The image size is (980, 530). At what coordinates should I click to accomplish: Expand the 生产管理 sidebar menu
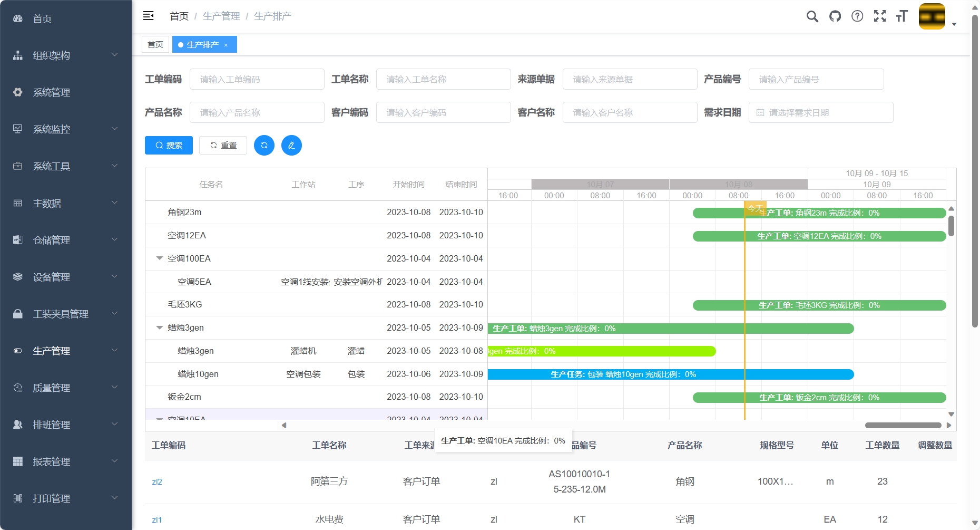(x=66, y=351)
